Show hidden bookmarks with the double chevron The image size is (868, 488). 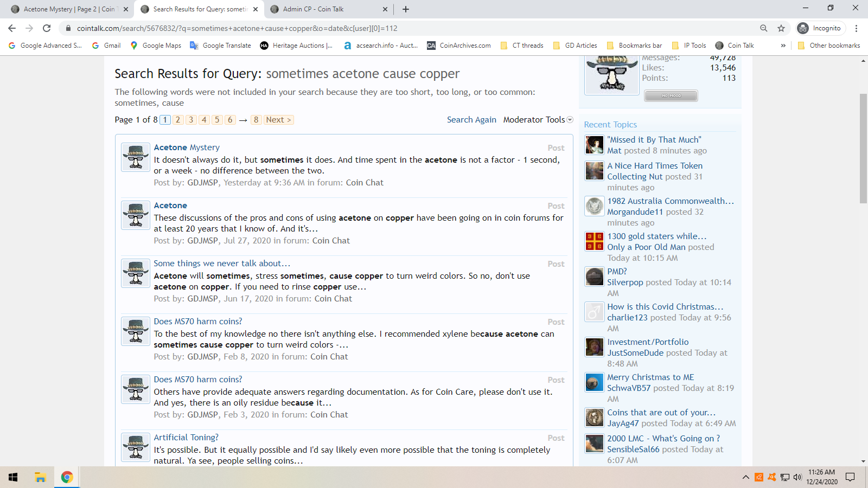783,46
